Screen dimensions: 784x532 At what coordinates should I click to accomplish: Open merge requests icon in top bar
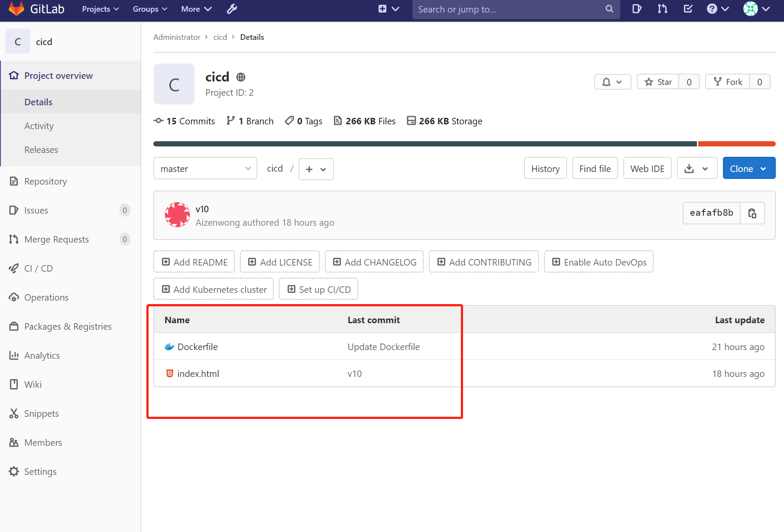pyautogui.click(x=662, y=9)
